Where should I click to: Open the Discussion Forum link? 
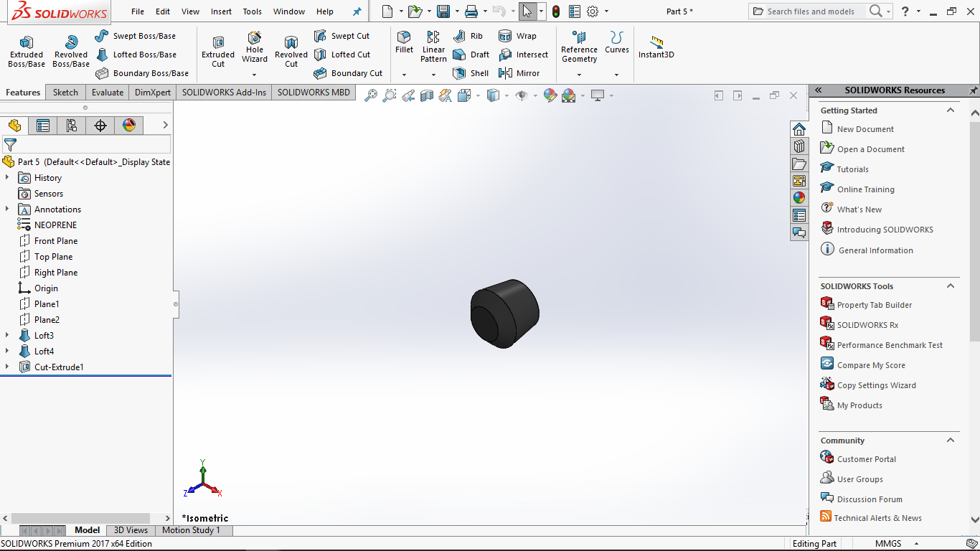(870, 499)
